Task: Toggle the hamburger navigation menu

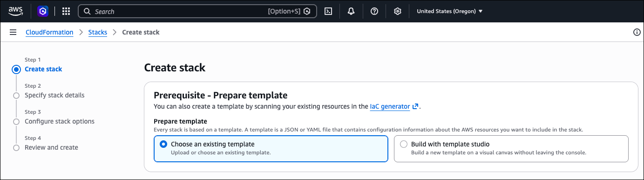Action: point(13,32)
